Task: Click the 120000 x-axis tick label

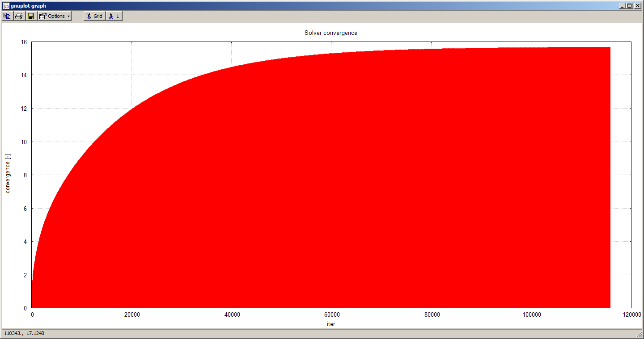Action: [631, 314]
